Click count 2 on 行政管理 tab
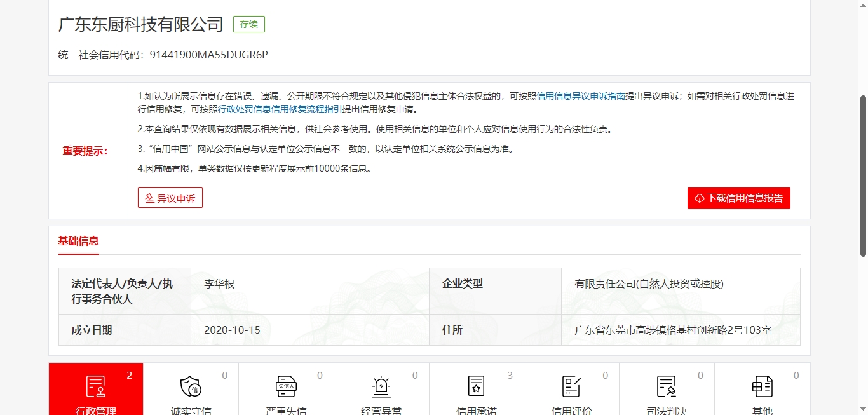 click(130, 376)
